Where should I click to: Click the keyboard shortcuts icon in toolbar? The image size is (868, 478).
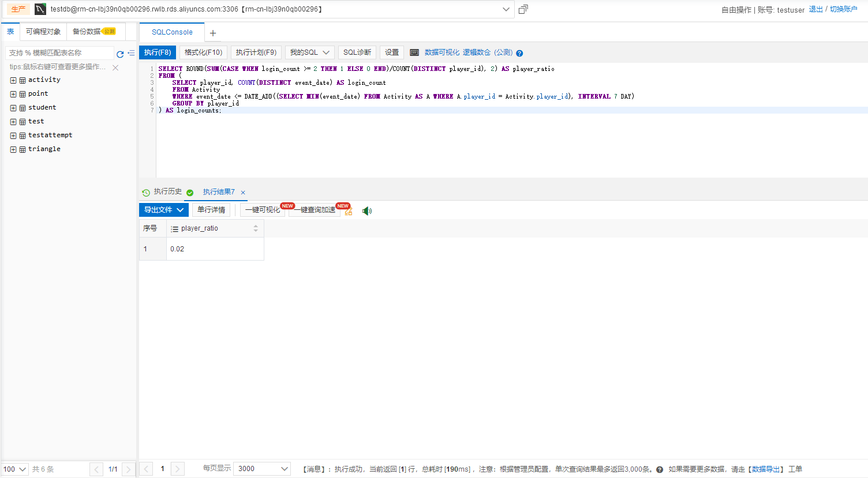point(414,52)
